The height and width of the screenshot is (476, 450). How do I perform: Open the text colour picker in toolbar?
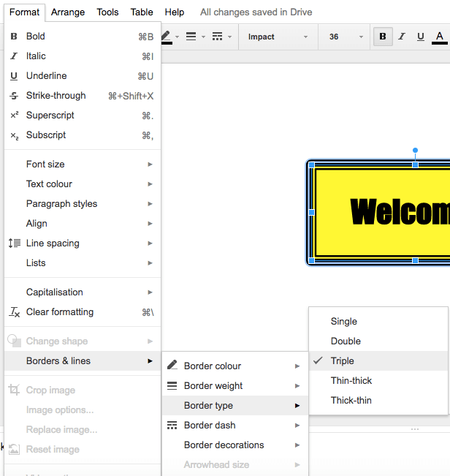pos(439,37)
